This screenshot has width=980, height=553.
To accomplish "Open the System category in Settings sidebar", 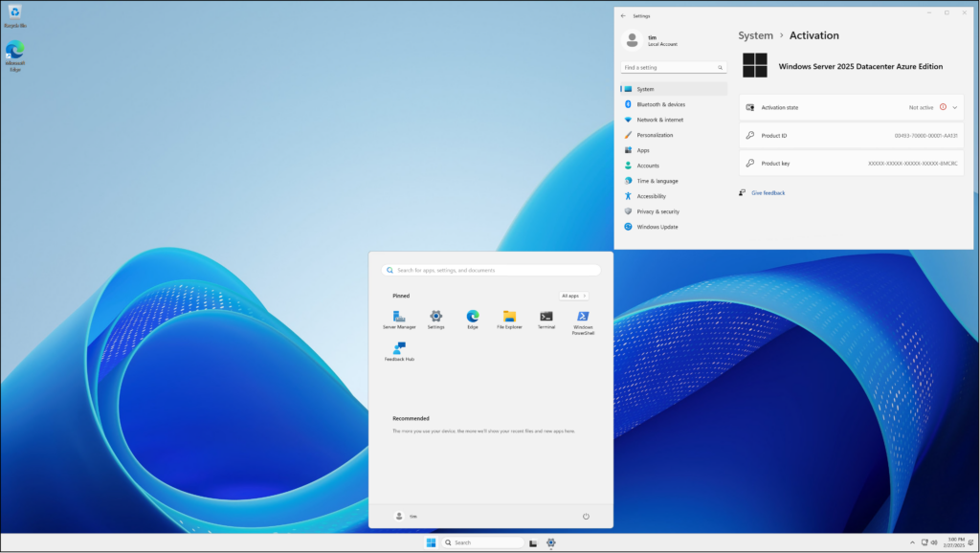I will [x=674, y=89].
